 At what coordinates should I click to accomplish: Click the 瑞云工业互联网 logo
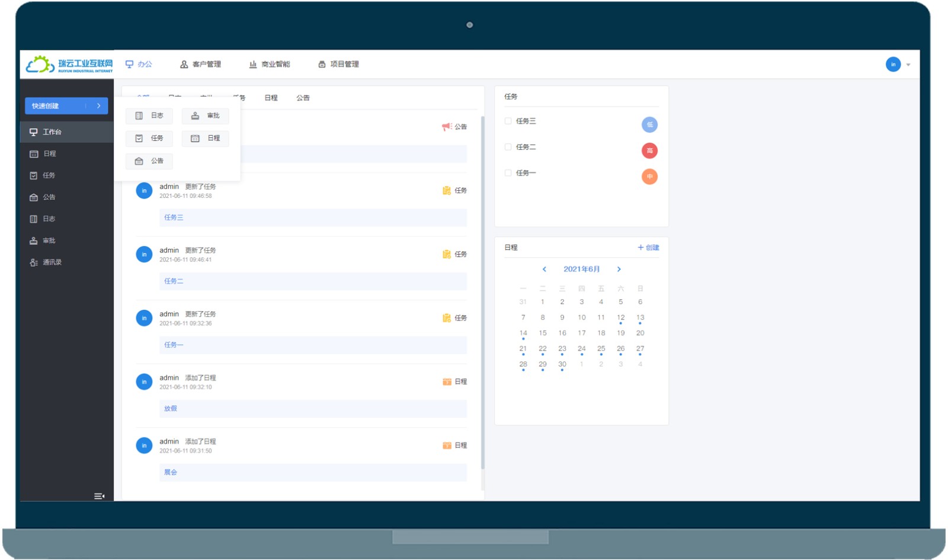[69, 64]
